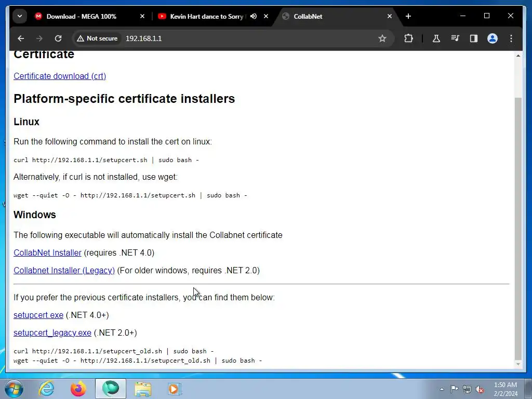Open the media controls icon
Viewport: 532px width, 399px height.
pyautogui.click(x=455, y=38)
